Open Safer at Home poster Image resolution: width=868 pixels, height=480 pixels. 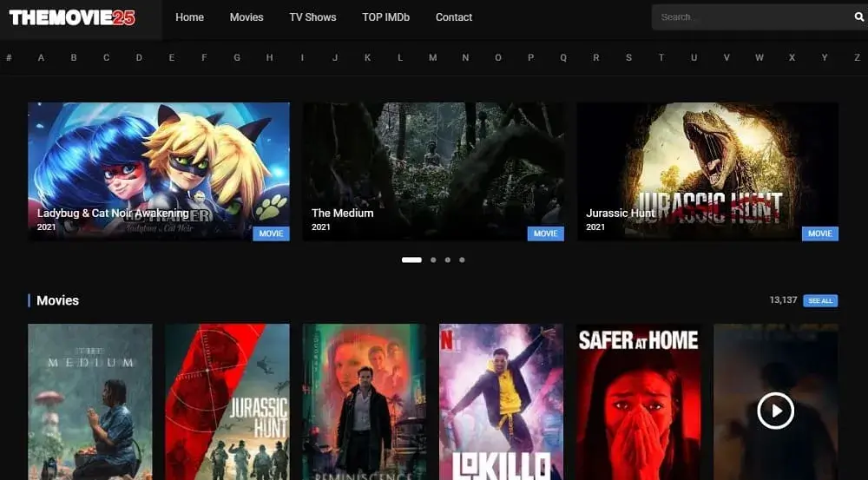tap(638, 402)
